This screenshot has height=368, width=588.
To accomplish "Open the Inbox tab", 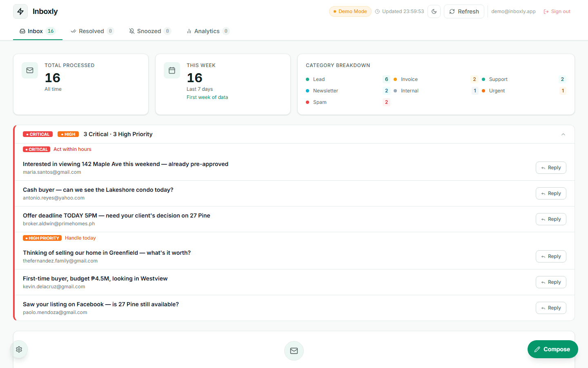I will click(38, 31).
